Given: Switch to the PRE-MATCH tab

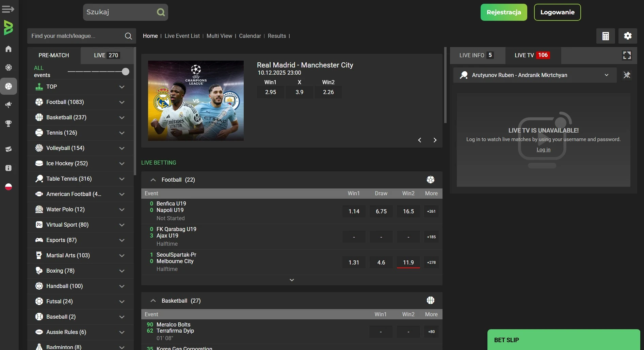Looking at the screenshot, I should pos(54,55).
